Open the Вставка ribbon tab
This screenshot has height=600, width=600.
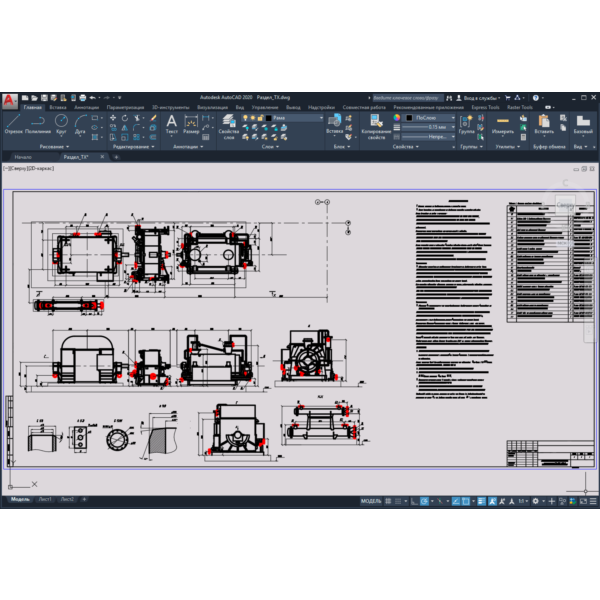58,108
